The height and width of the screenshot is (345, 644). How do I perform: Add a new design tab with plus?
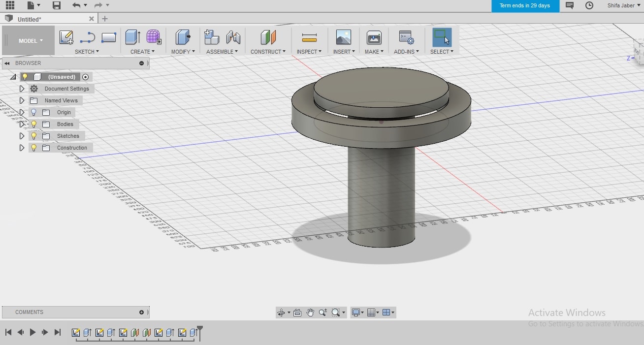(104, 19)
